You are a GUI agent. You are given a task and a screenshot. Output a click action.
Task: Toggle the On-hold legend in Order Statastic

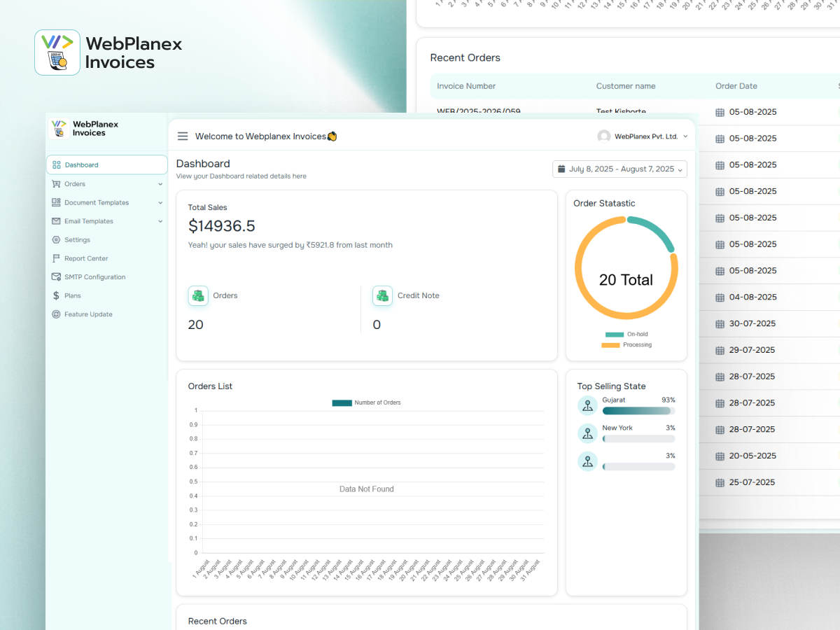(626, 335)
